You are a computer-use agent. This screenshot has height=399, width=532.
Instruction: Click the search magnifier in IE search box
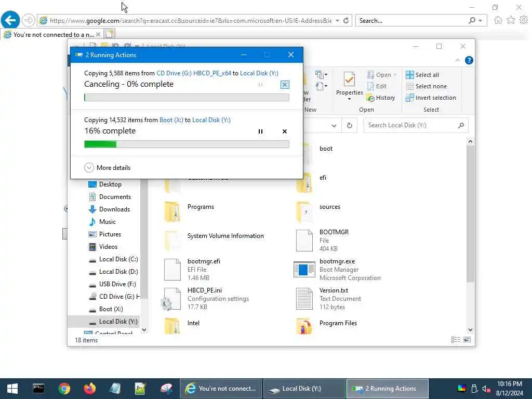472,21
